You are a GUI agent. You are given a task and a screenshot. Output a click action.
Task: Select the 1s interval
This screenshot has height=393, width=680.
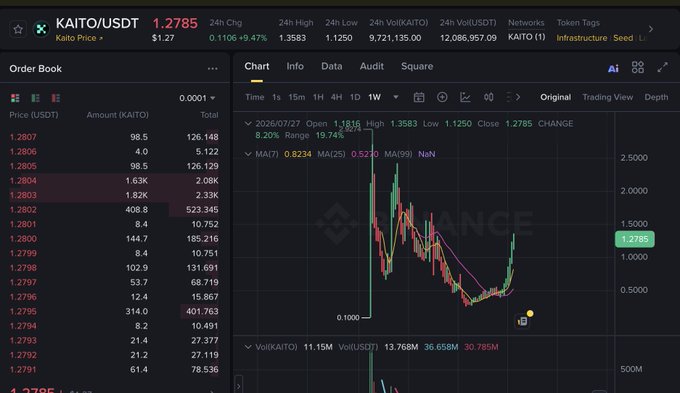pyautogui.click(x=276, y=97)
